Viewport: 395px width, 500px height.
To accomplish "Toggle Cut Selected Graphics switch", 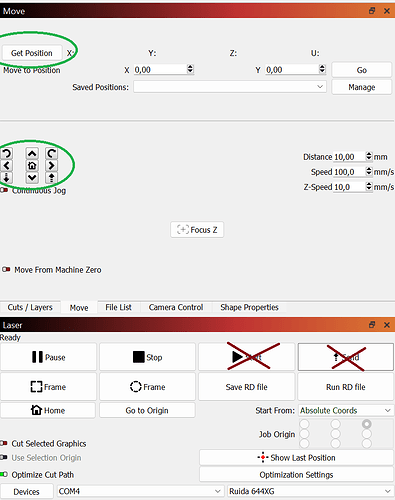I will [x=4, y=443].
